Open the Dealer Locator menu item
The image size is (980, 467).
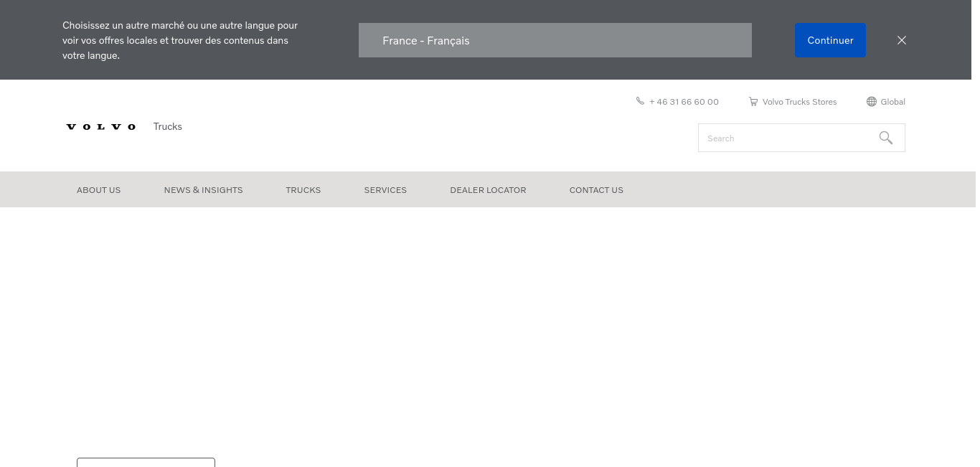coord(488,190)
